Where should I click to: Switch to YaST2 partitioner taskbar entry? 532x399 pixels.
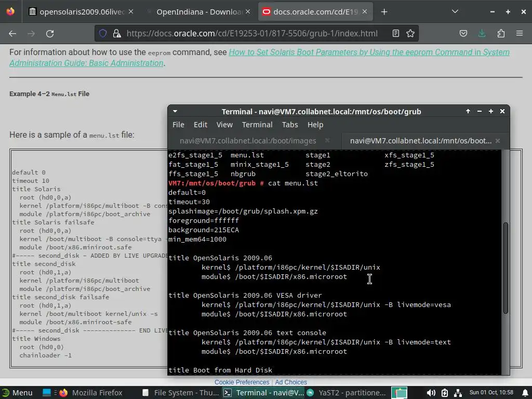[x=346, y=393]
